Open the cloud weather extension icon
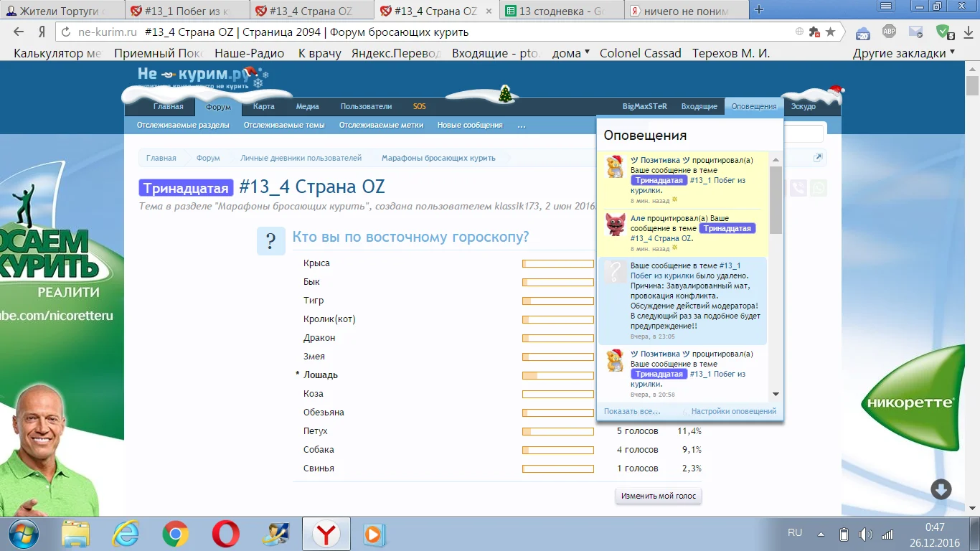This screenshot has height=551, width=980. (863, 33)
